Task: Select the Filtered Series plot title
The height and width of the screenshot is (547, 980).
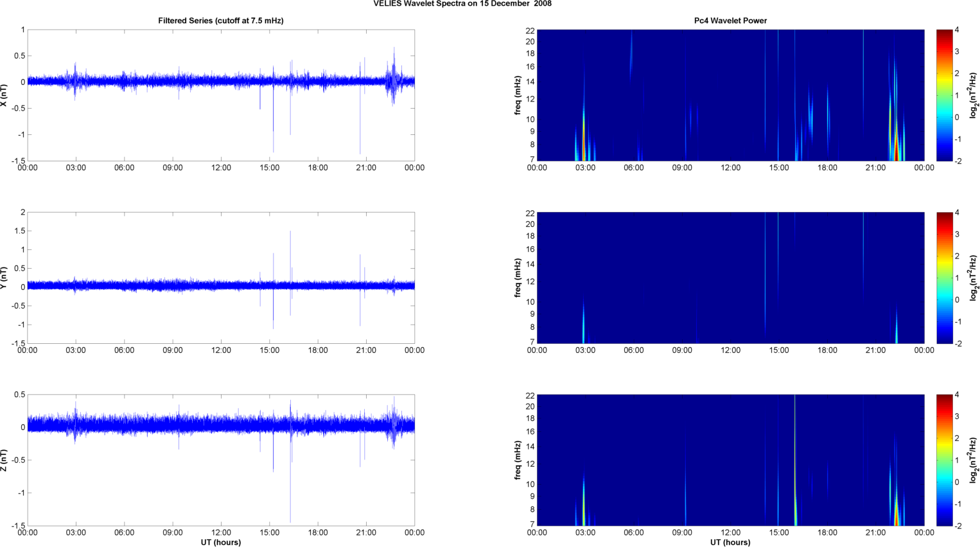Action: click(220, 21)
